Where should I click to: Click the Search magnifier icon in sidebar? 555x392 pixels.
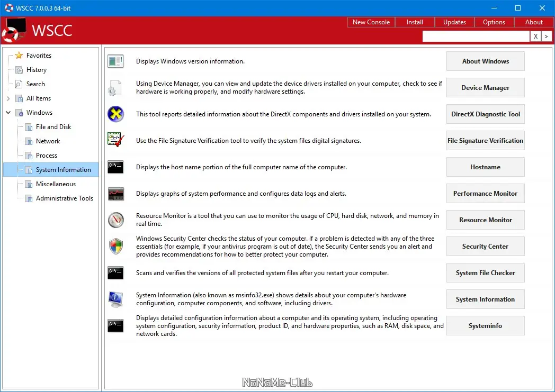click(x=19, y=84)
